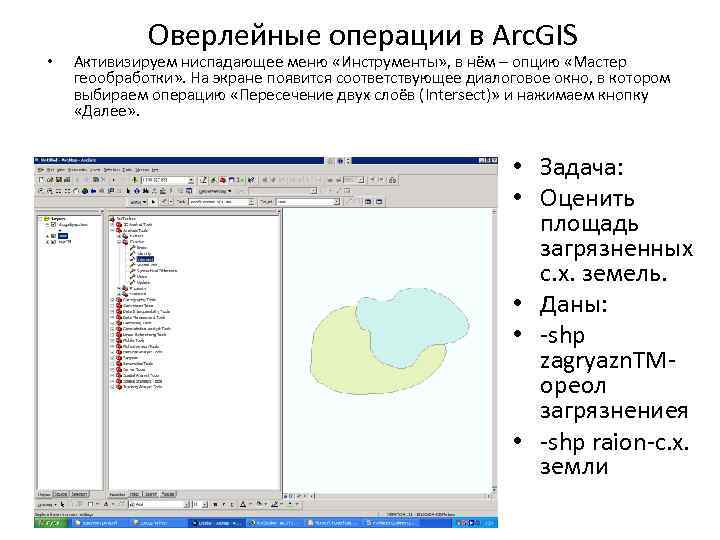Select the Spatial Join tool
The width and height of the screenshot is (720, 540).
click(x=147, y=265)
